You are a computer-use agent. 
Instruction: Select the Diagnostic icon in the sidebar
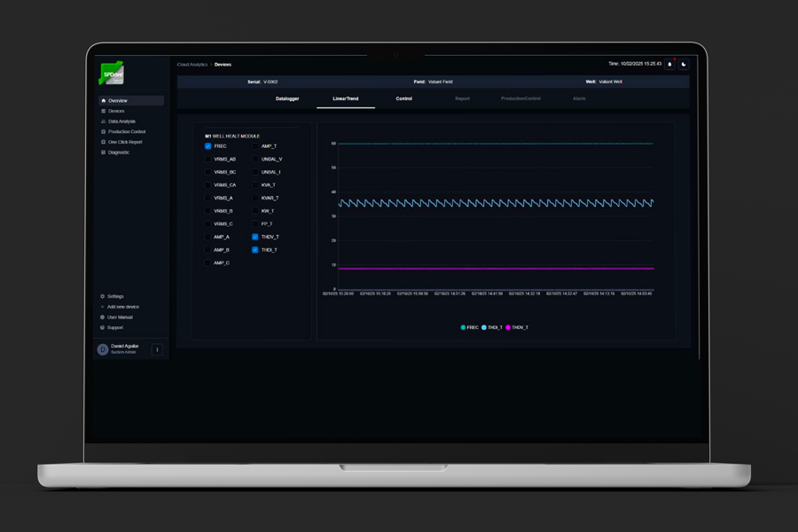pyautogui.click(x=103, y=153)
